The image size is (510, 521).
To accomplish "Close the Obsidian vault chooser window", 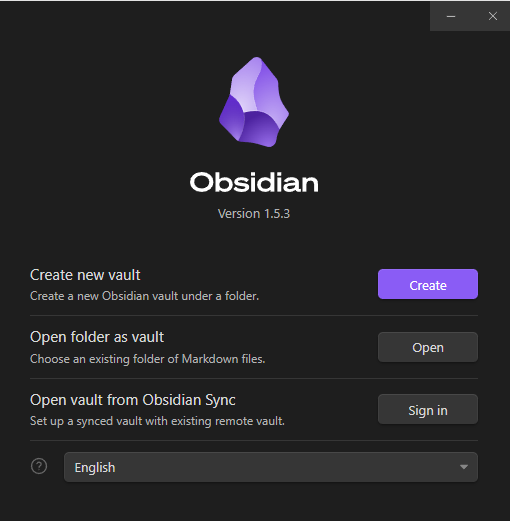I will pyautogui.click(x=493, y=16).
